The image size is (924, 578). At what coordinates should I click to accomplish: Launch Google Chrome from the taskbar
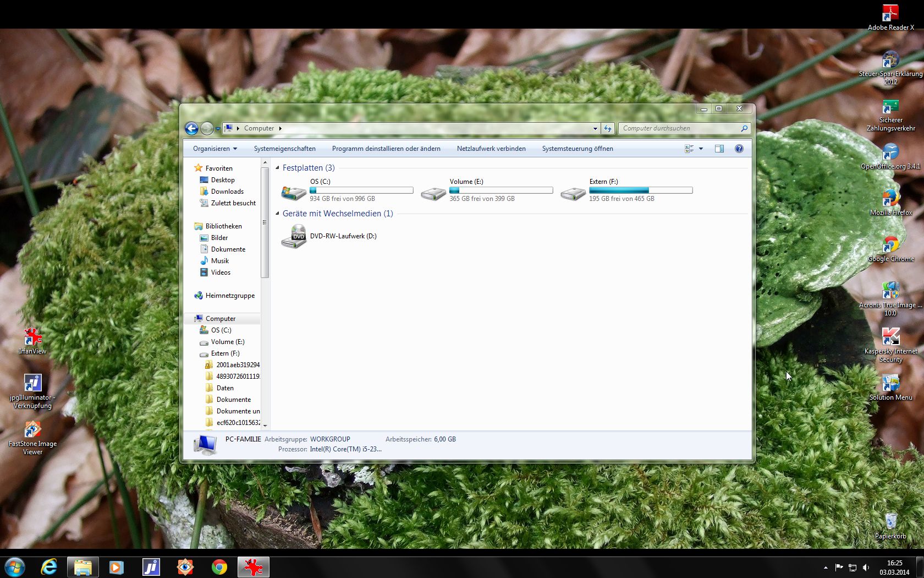coord(219,566)
